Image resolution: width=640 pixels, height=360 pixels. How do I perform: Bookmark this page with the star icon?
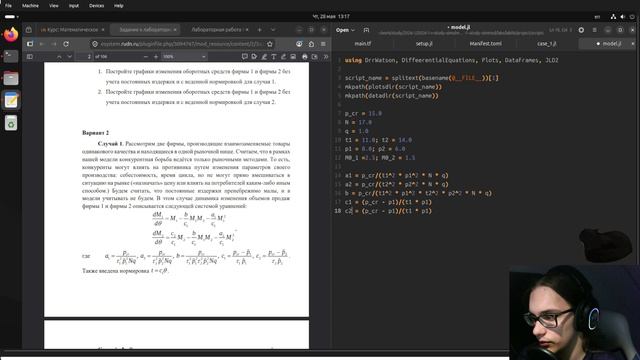click(270, 44)
